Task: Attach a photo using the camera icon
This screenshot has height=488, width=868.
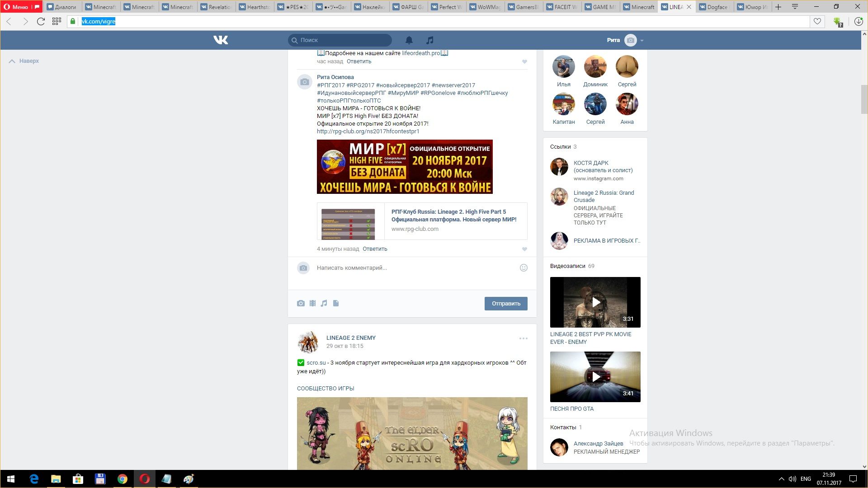Action: tap(301, 303)
